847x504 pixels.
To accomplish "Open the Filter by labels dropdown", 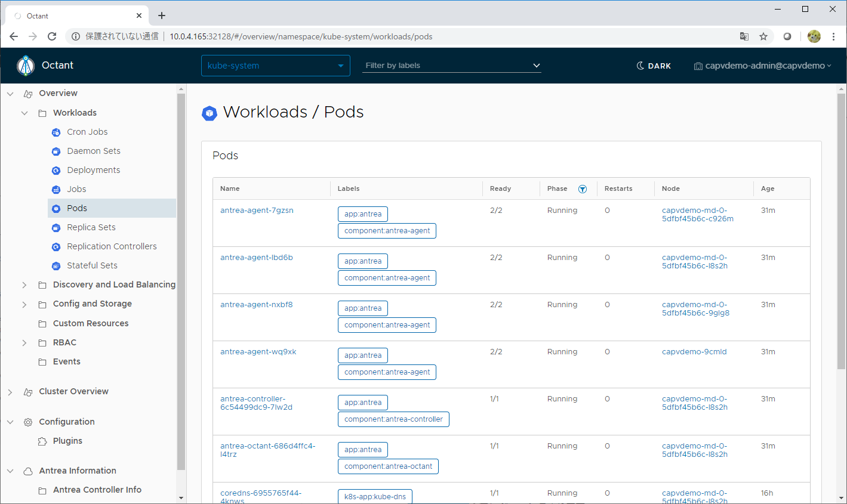I will point(452,66).
